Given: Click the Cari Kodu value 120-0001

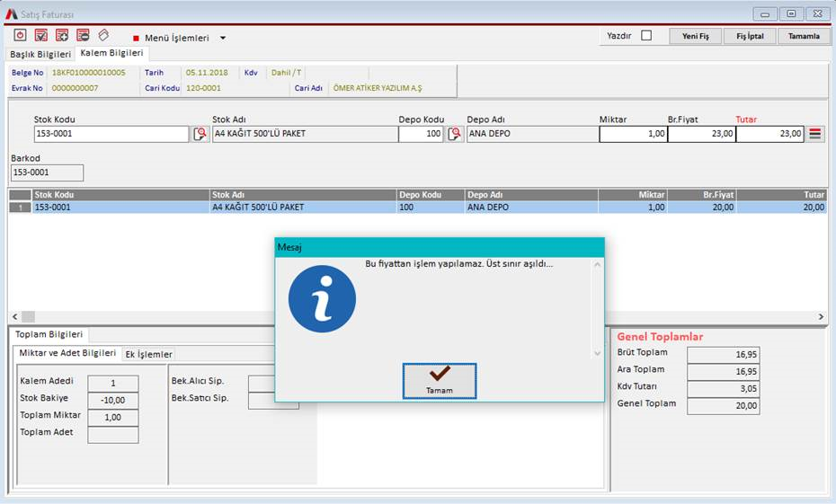Looking at the screenshot, I should (x=203, y=88).
